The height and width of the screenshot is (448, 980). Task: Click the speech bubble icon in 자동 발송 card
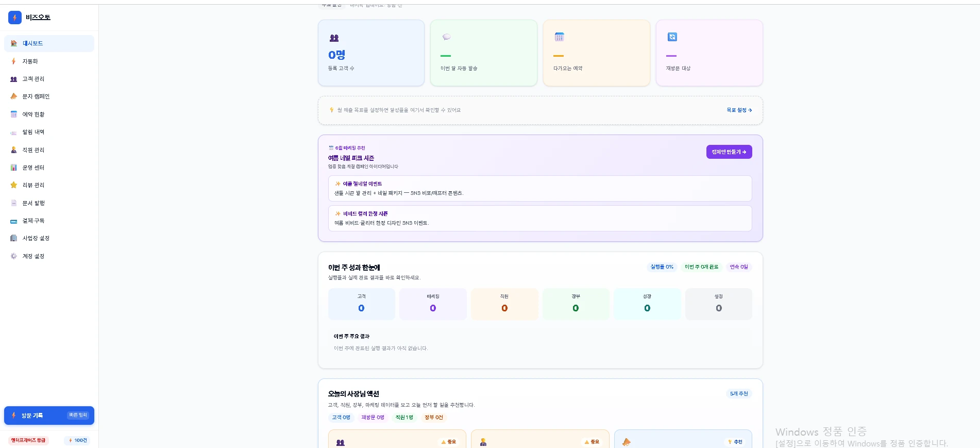point(446,37)
